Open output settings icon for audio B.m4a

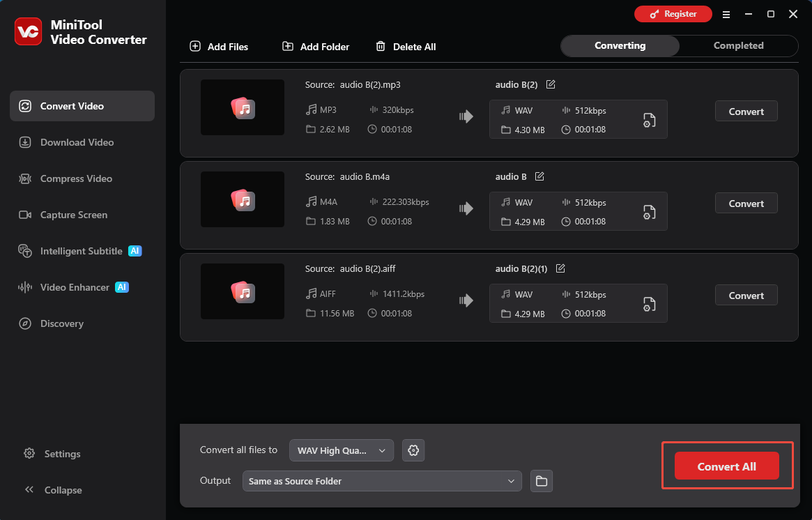coord(649,213)
